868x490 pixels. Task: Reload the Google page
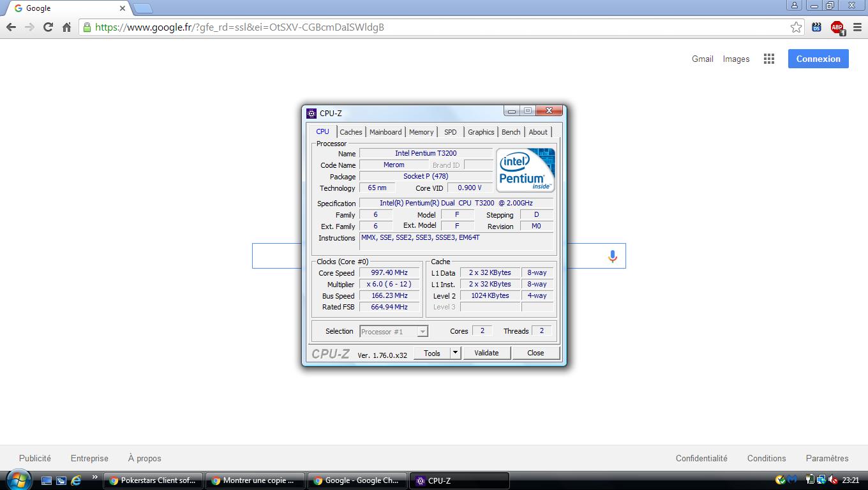(48, 27)
